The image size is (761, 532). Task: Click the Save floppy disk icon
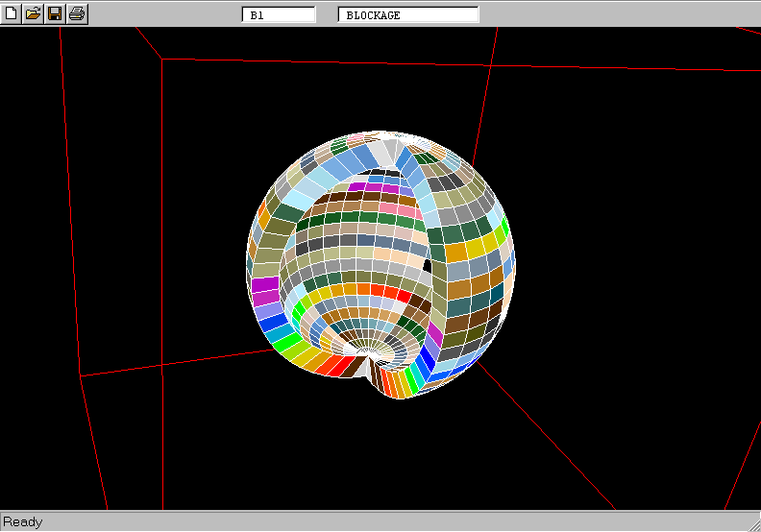pos(55,13)
